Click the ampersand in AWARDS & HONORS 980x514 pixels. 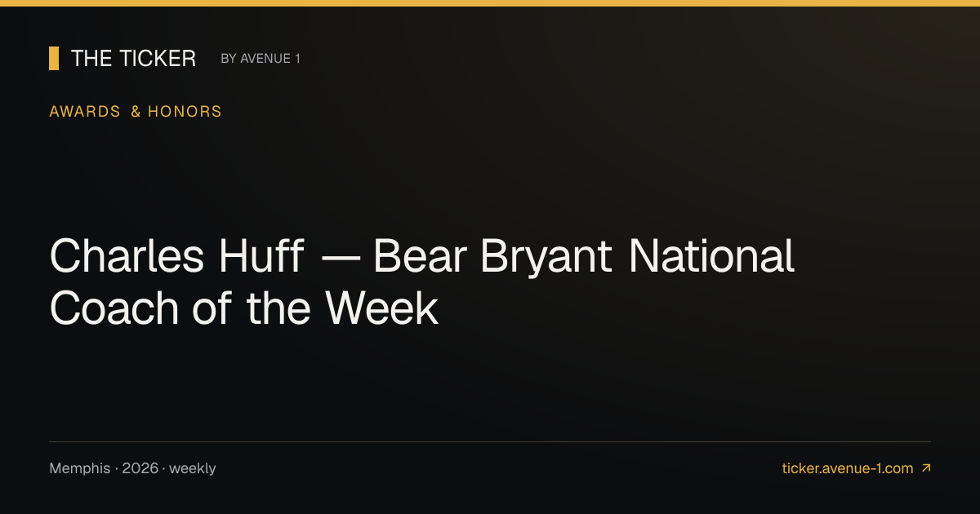tap(136, 112)
